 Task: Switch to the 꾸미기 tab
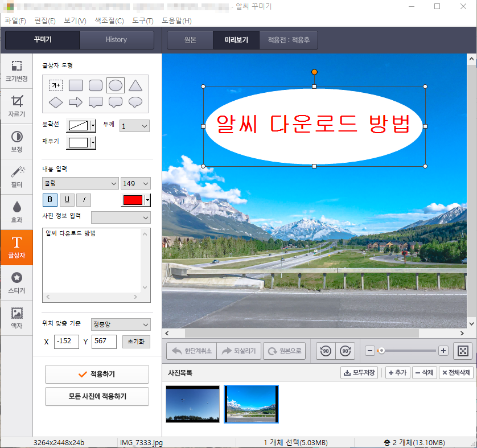pyautogui.click(x=43, y=39)
